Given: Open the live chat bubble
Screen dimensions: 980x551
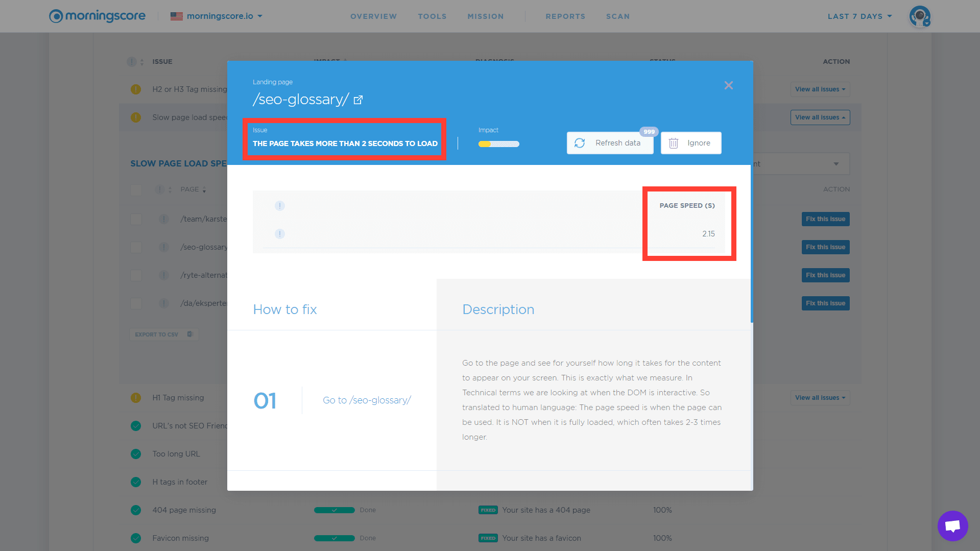Looking at the screenshot, I should click(x=952, y=525).
